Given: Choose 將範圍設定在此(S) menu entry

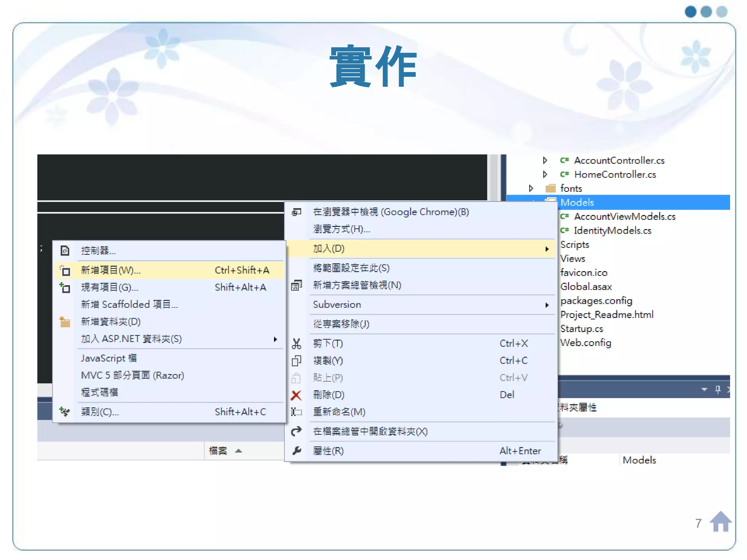Looking at the screenshot, I should click(421, 268).
